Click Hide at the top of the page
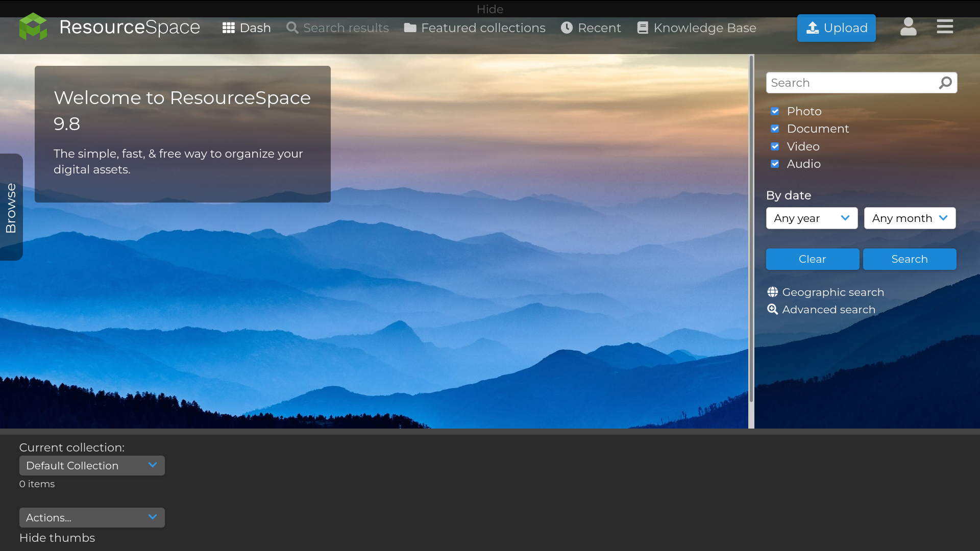Image resolution: width=980 pixels, height=551 pixels. point(489,9)
